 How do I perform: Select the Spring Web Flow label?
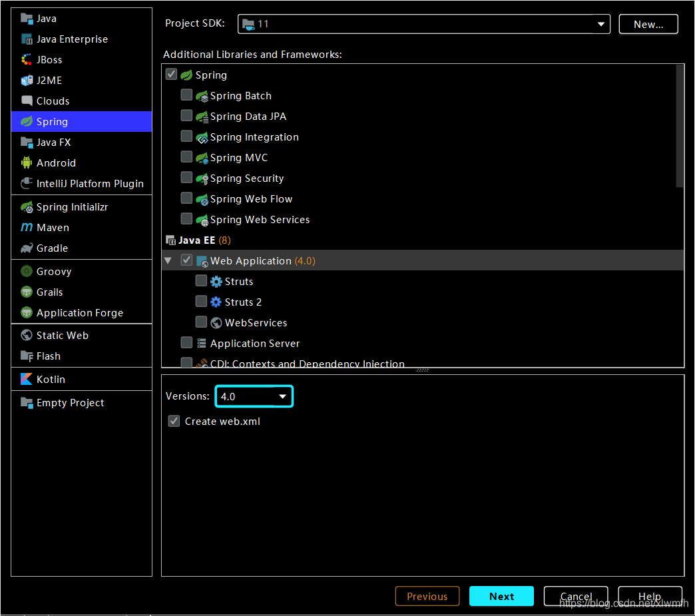252,199
